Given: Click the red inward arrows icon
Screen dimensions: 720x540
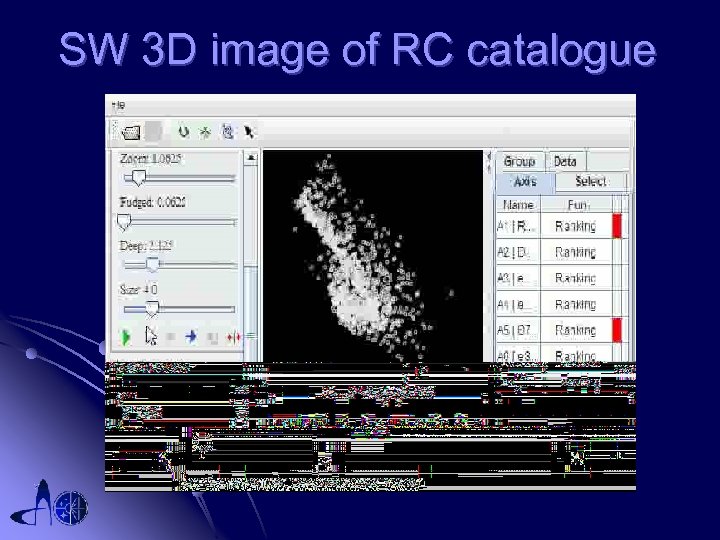Looking at the screenshot, I should pos(234,338).
